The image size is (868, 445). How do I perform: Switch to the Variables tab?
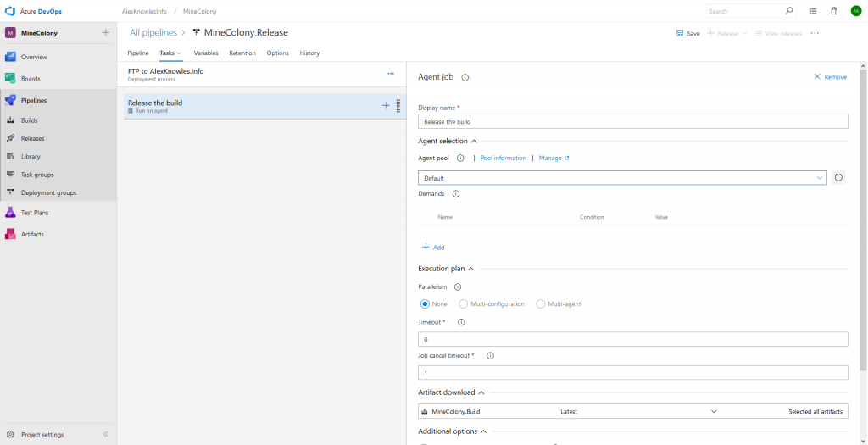pyautogui.click(x=206, y=53)
